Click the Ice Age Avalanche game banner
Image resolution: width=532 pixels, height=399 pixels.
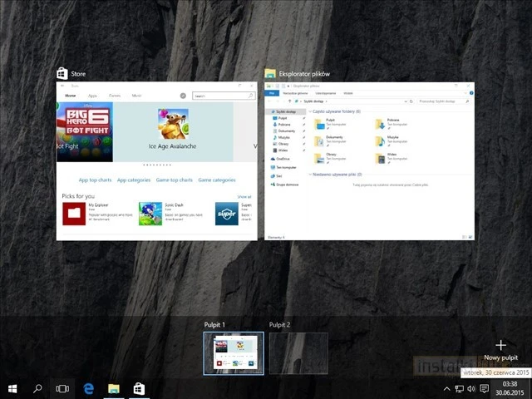coord(173,130)
